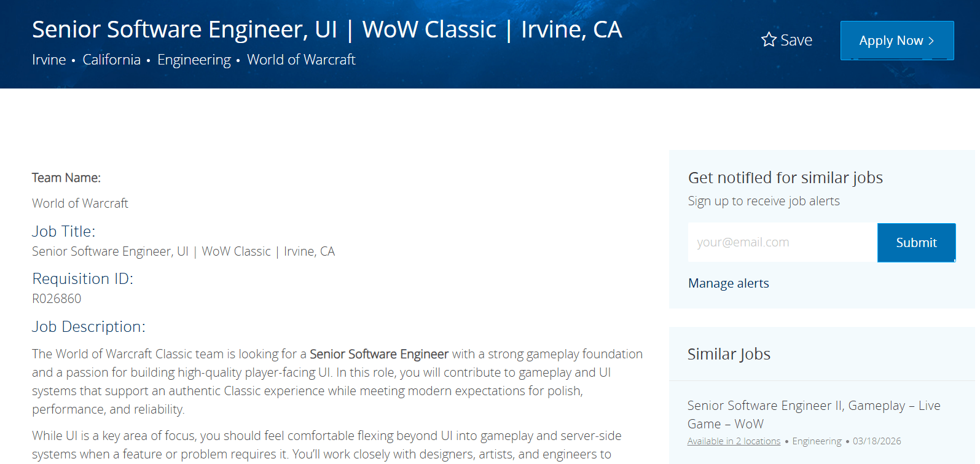Select California in the header breadcrumb line

point(111,60)
